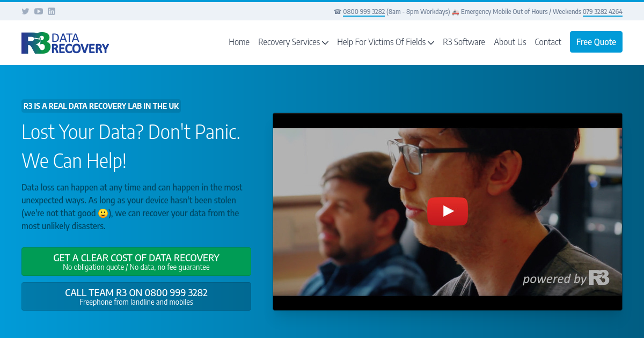Open the Twitter social icon

click(25, 11)
